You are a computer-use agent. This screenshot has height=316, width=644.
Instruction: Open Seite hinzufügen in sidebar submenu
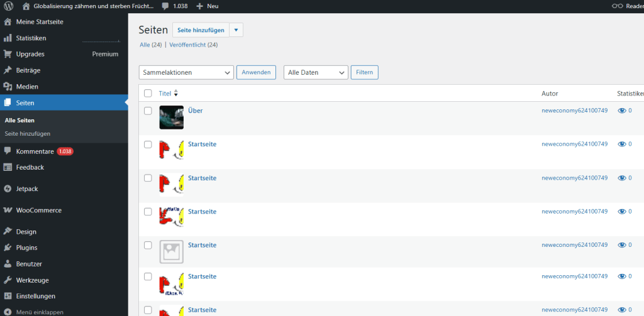coord(28,133)
